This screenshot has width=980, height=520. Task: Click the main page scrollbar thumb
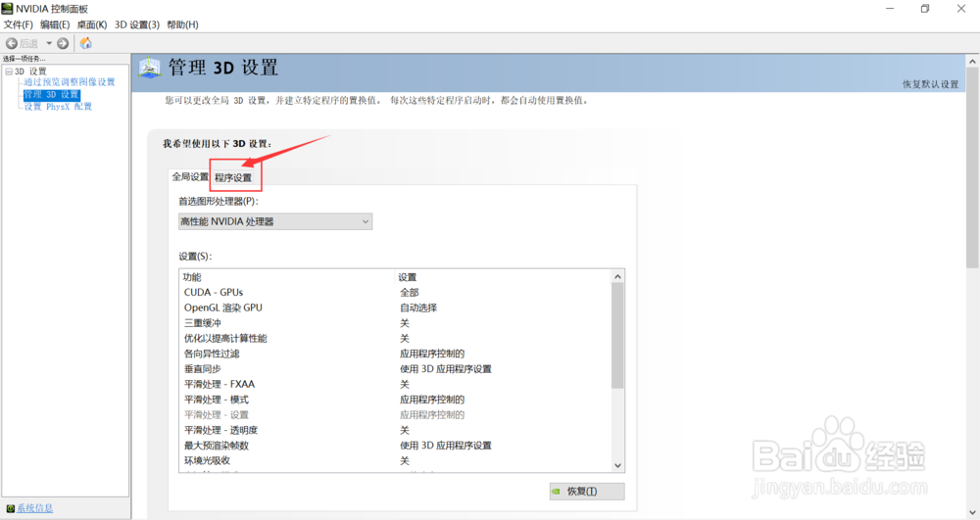(x=972, y=168)
